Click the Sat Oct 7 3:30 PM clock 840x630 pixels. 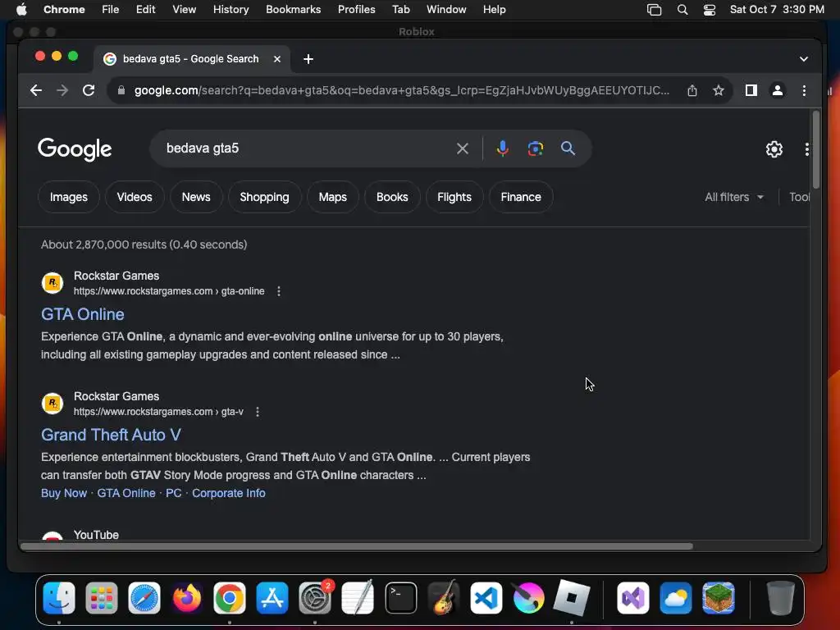777,10
